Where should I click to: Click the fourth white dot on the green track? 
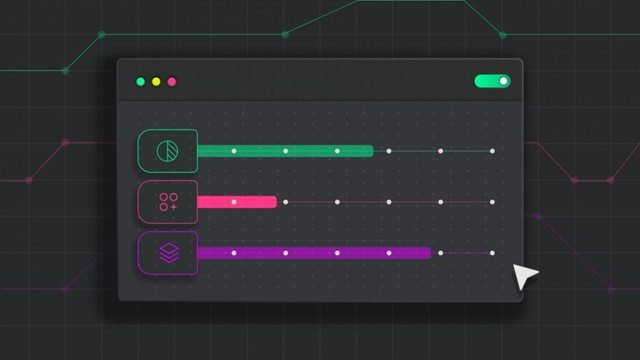click(x=389, y=151)
